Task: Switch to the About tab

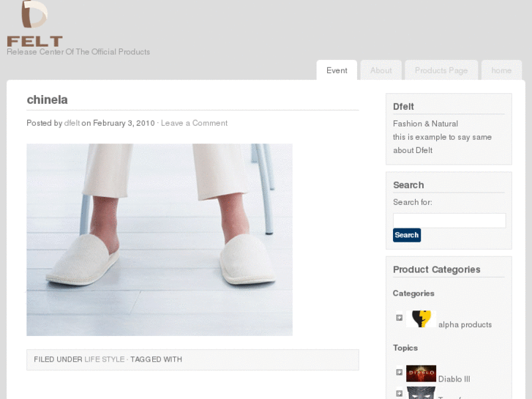Action: 381,70
